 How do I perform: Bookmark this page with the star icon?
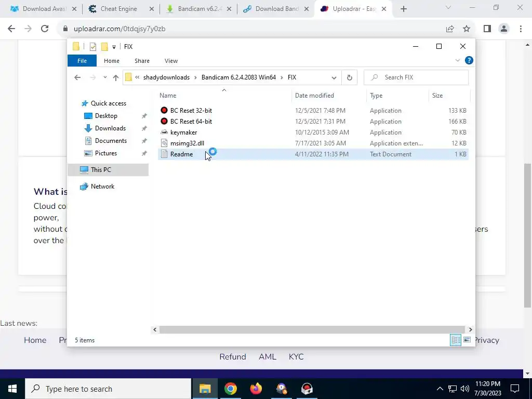pos(467,29)
